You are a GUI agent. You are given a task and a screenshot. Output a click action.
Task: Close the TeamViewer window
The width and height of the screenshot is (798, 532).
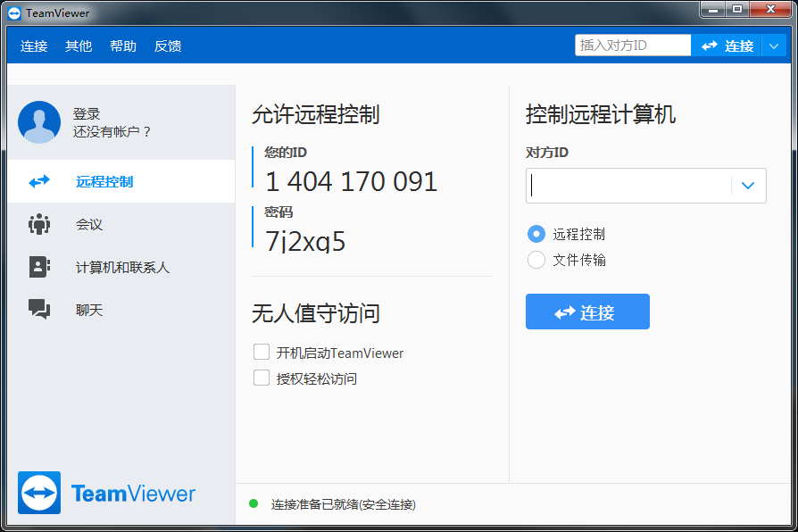(770, 10)
